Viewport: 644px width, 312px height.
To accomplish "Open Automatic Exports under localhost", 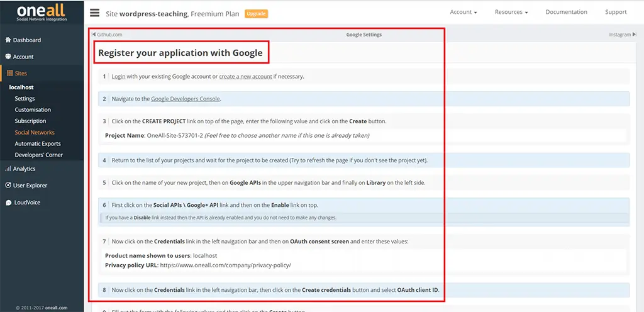I will point(38,143).
